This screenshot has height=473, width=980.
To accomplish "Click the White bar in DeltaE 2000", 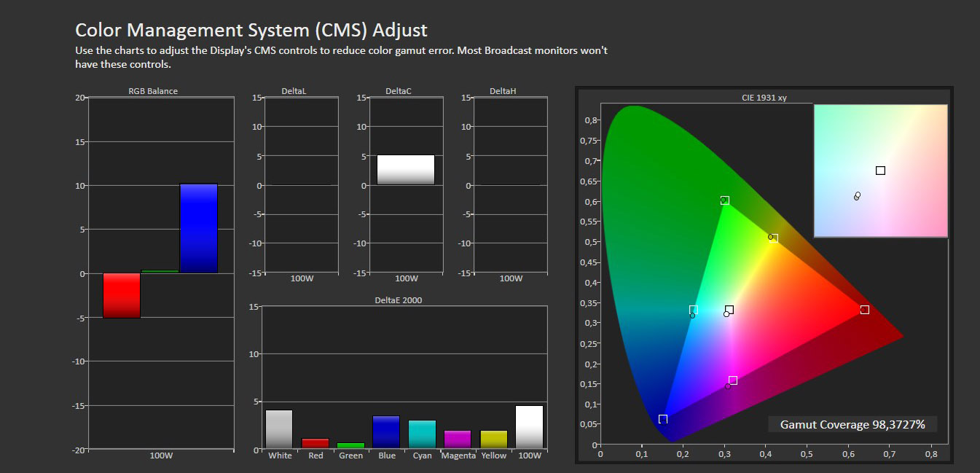I will click(279, 429).
